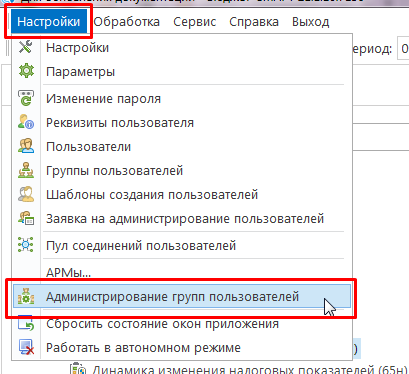Image resolution: width=409 pixels, height=374 pixels.
Task: Click the Сбросить состояние окон icon
Action: tap(26, 323)
